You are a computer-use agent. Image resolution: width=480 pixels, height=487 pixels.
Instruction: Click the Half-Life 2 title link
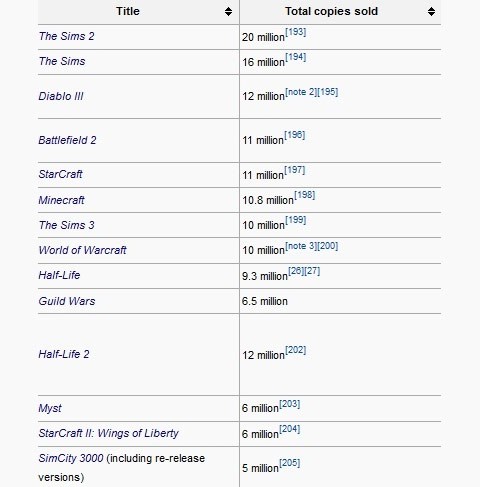64,354
